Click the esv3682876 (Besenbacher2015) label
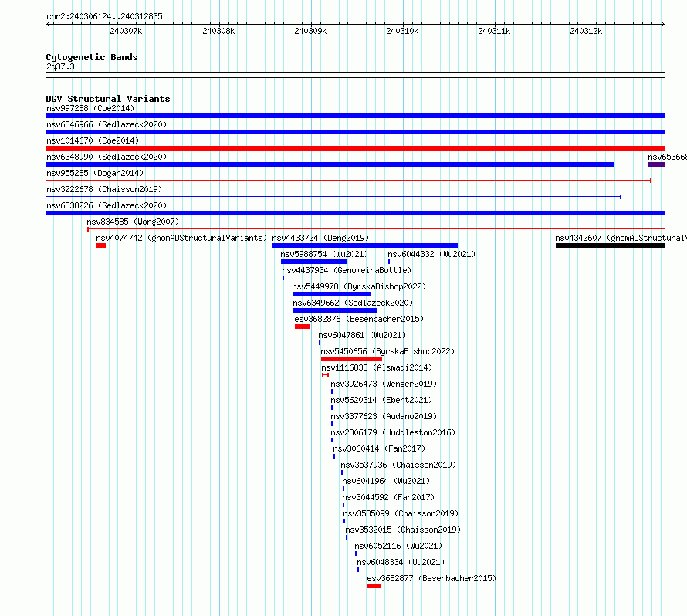The image size is (687, 616). click(359, 319)
